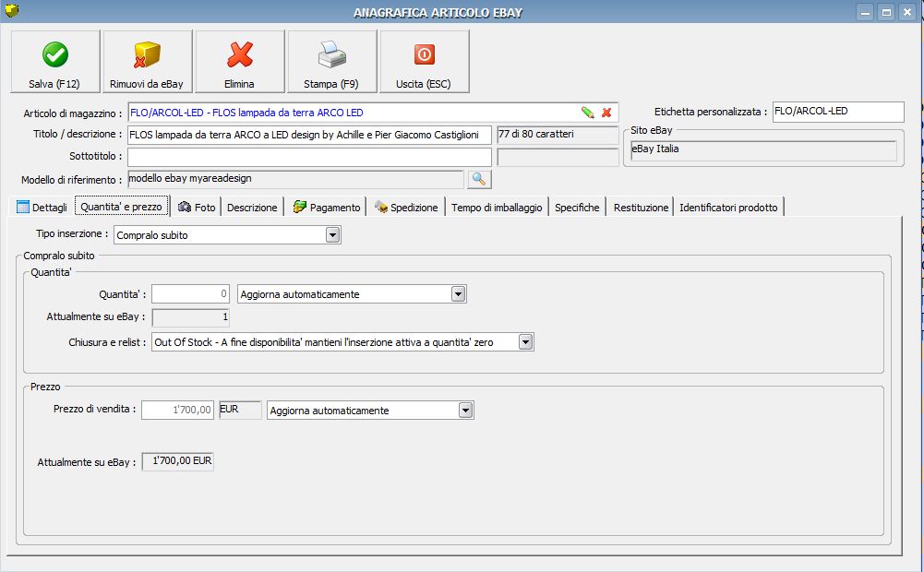This screenshot has width=924, height=572.
Task: Click red X clear icon in Articolo di magazzino
Action: [606, 113]
